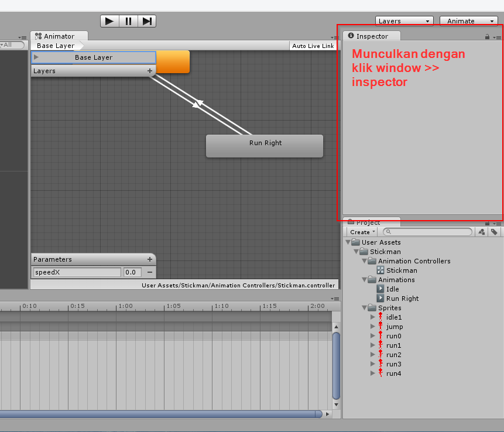
Task: Open the Create dropdown in Project panel
Action: pyautogui.click(x=362, y=232)
